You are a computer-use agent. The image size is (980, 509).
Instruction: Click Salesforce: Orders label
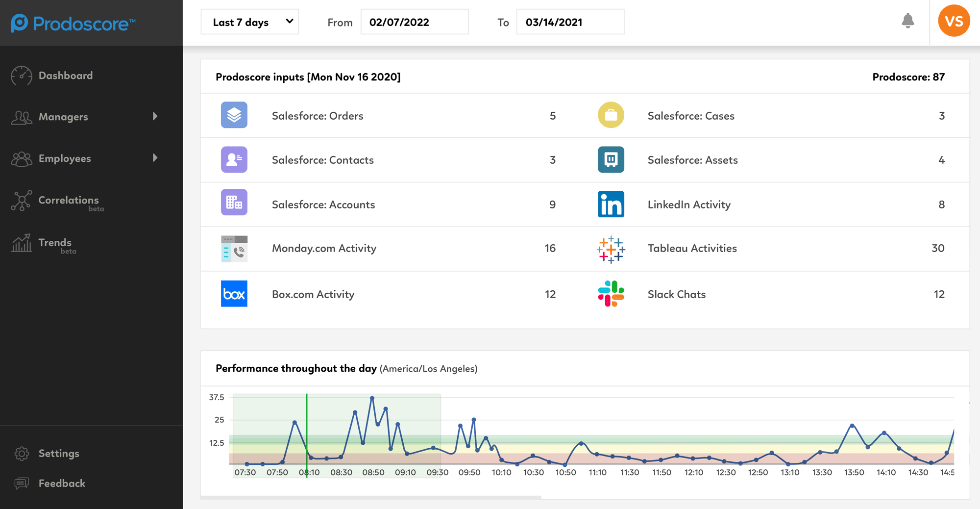[x=318, y=116]
